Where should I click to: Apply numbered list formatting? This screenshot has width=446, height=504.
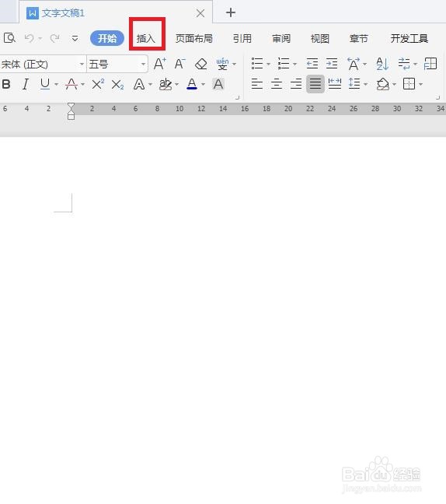(x=284, y=64)
